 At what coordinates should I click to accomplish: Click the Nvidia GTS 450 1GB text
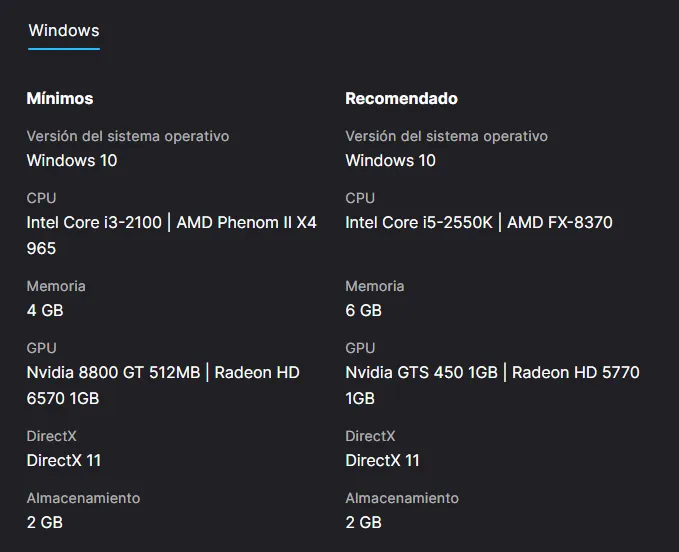tap(421, 372)
